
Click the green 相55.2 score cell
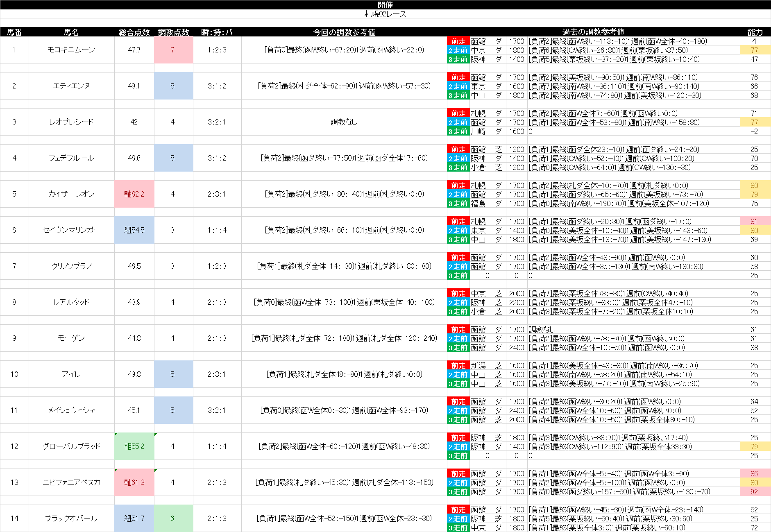[x=134, y=446]
